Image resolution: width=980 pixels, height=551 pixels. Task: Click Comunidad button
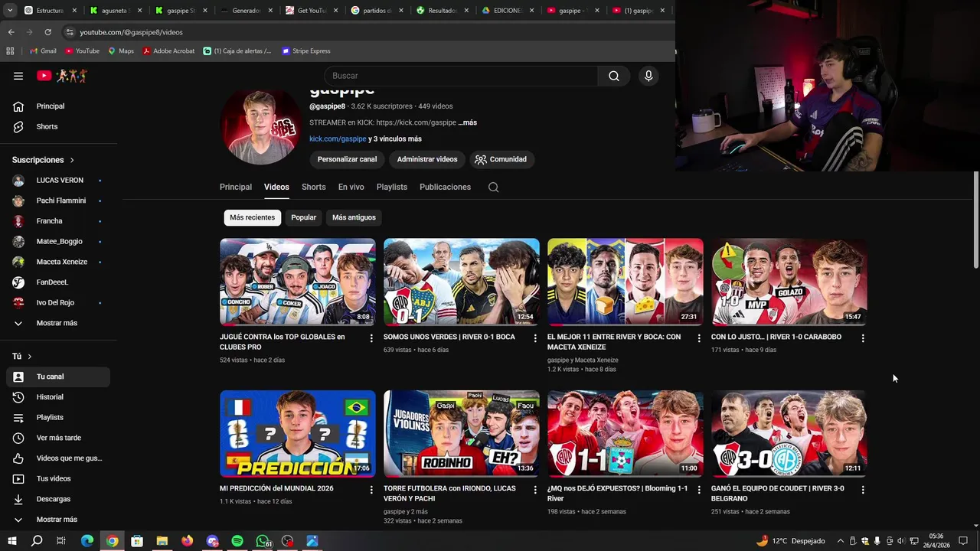pyautogui.click(x=501, y=159)
